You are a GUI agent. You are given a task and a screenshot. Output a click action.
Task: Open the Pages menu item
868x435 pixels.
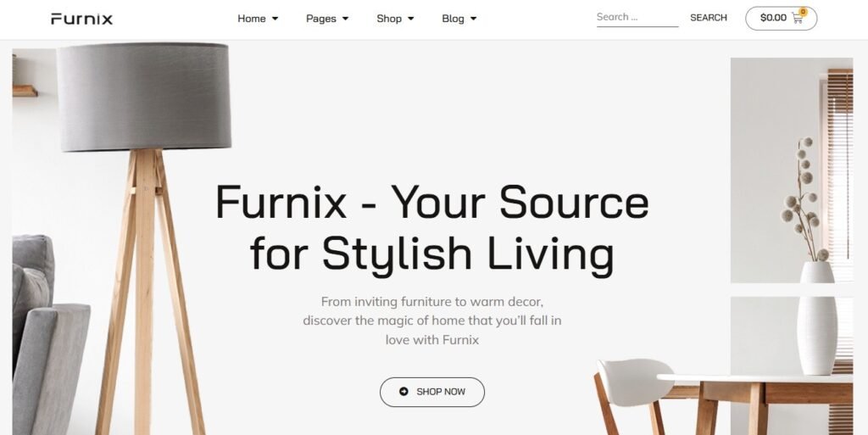click(x=321, y=19)
